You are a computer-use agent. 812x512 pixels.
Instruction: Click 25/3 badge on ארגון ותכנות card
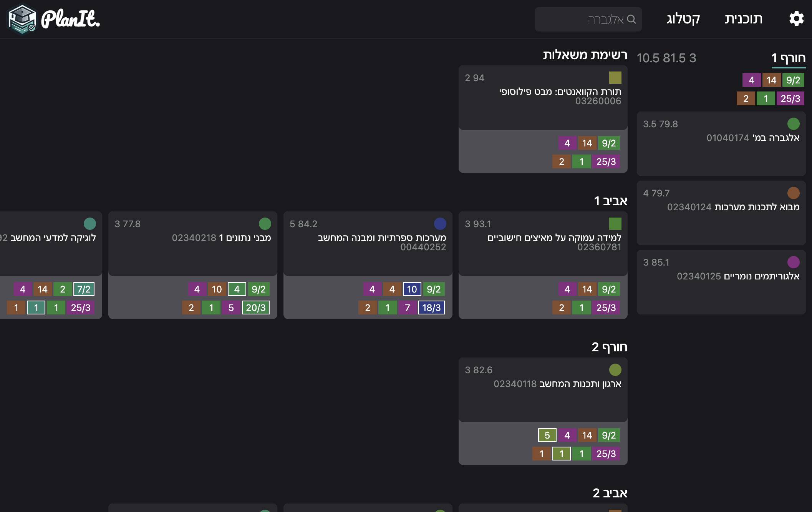click(606, 454)
